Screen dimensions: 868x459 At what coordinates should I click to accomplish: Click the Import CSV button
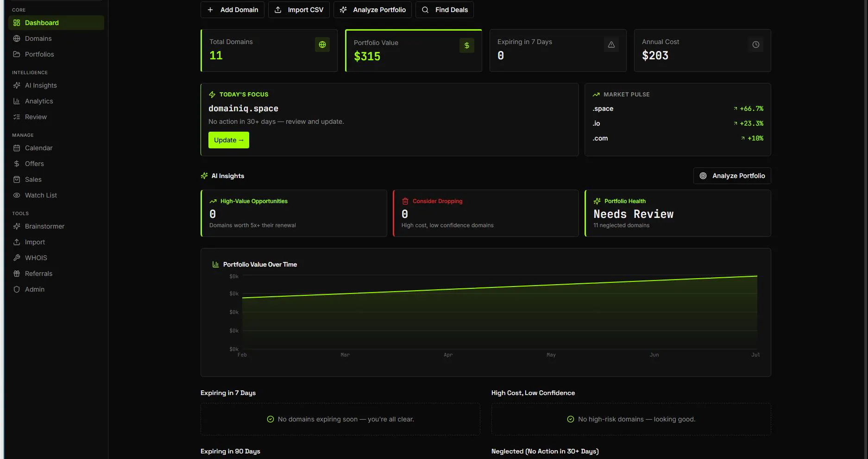[299, 10]
